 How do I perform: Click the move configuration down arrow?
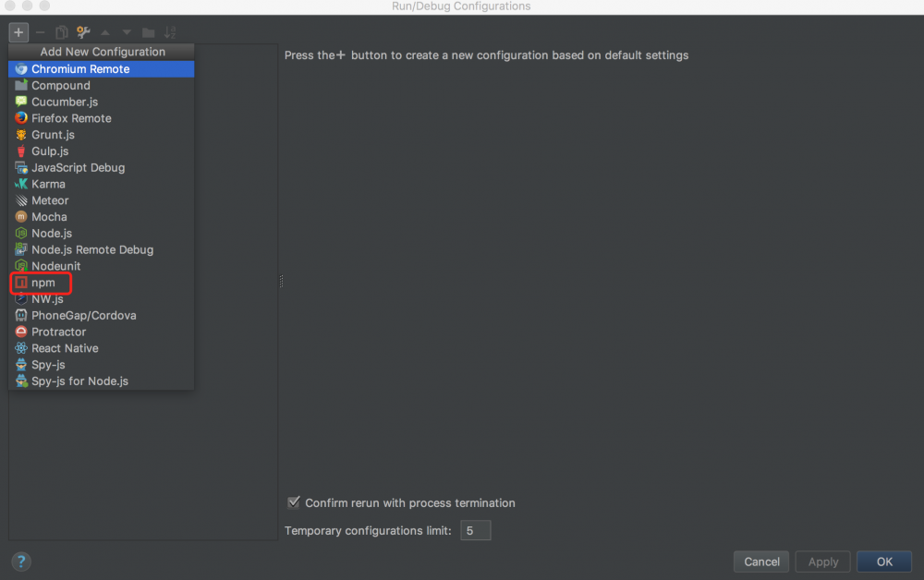pos(127,31)
